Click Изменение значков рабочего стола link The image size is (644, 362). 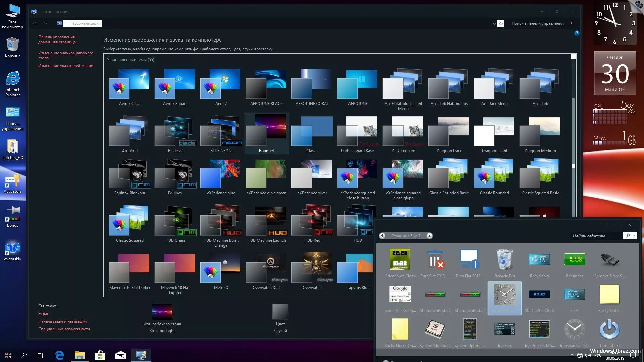tap(65, 55)
